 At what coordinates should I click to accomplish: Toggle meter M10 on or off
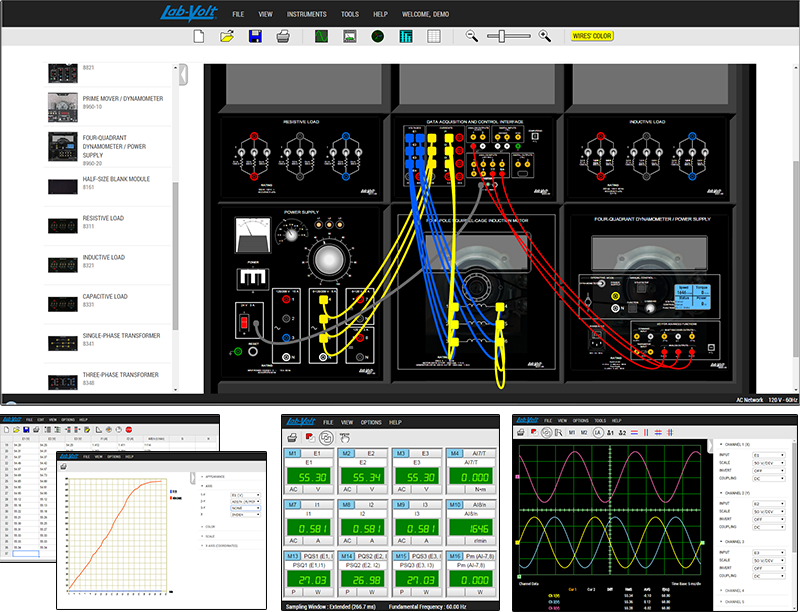[455, 504]
